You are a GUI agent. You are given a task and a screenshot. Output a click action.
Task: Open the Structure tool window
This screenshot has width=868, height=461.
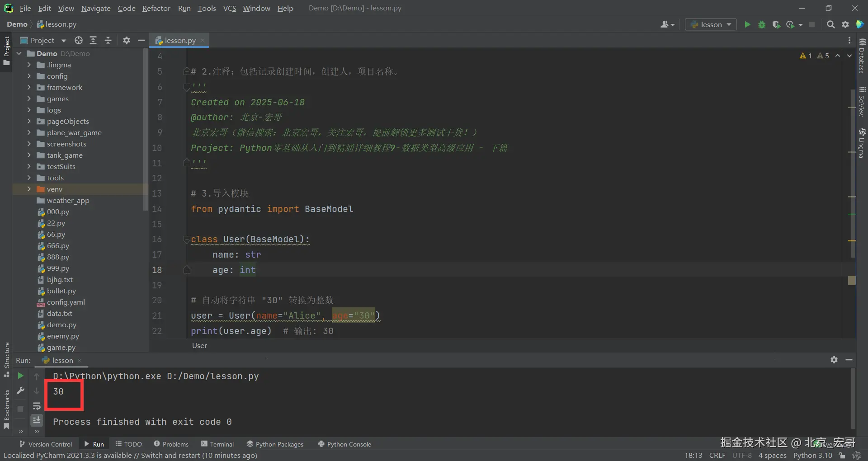(6, 360)
